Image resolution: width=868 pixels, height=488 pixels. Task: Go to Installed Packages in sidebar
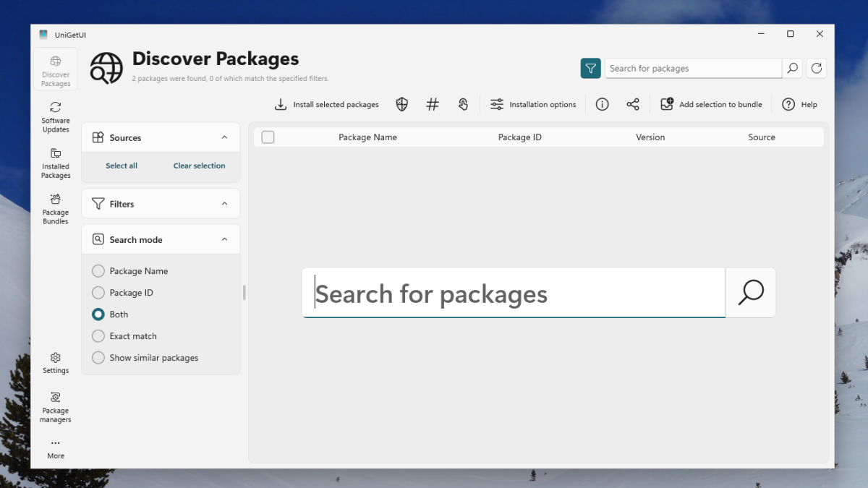point(56,162)
